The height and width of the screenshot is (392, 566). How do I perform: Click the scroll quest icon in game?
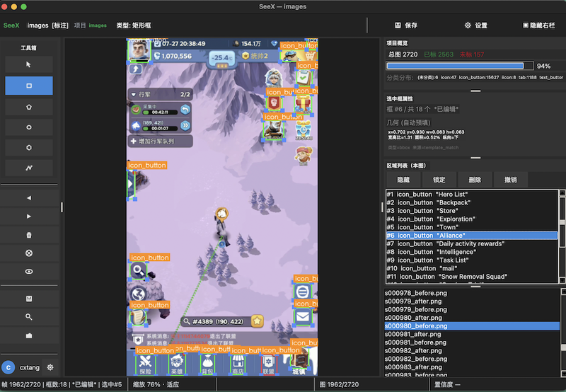tap(137, 317)
